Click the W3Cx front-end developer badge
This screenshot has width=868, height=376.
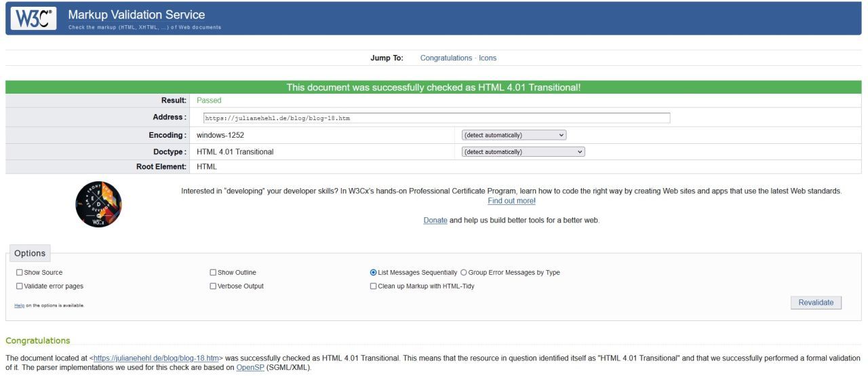pyautogui.click(x=98, y=204)
